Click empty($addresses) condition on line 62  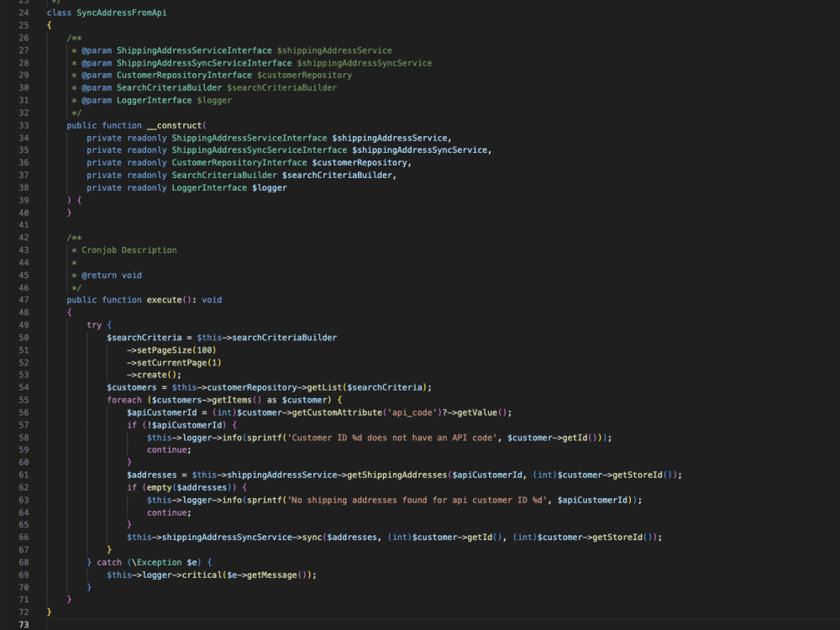click(189, 488)
